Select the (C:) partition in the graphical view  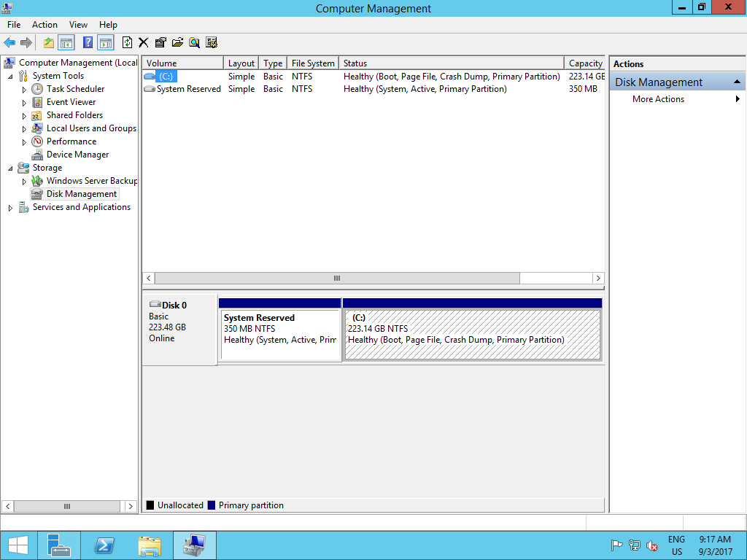(472, 335)
